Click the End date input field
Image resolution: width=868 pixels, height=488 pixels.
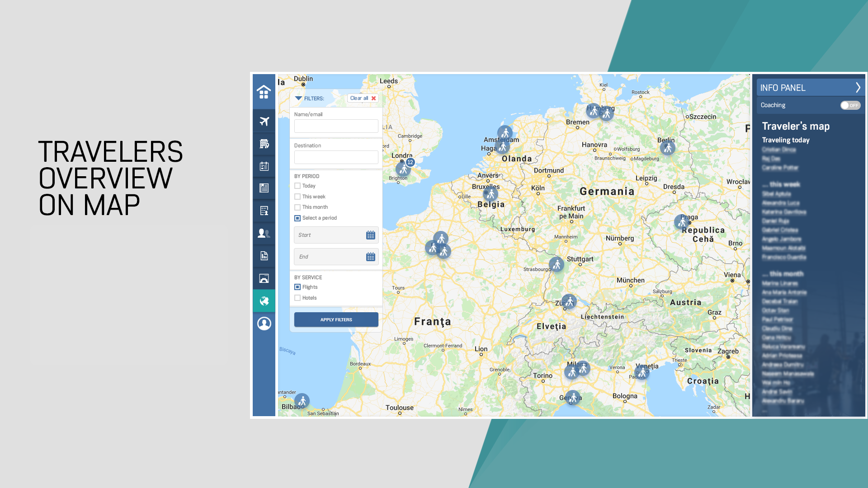[336, 257]
